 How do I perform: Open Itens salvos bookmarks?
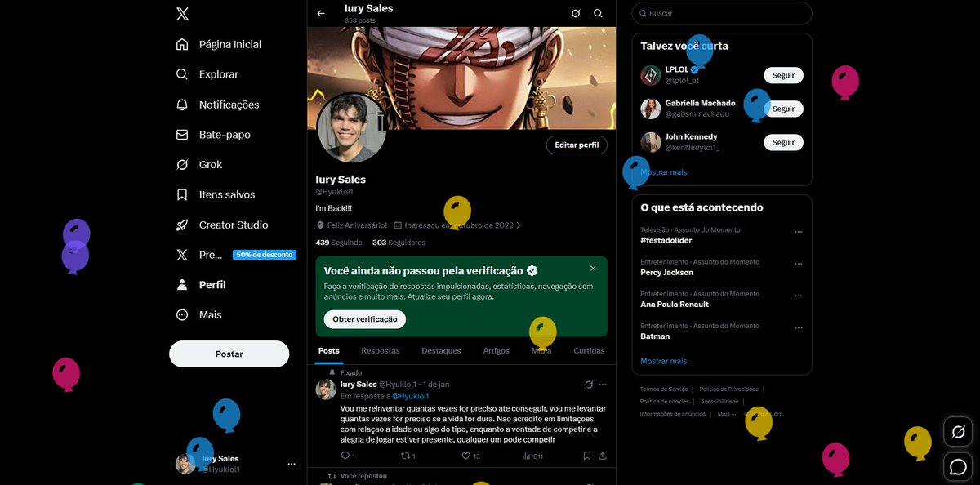[216, 195]
